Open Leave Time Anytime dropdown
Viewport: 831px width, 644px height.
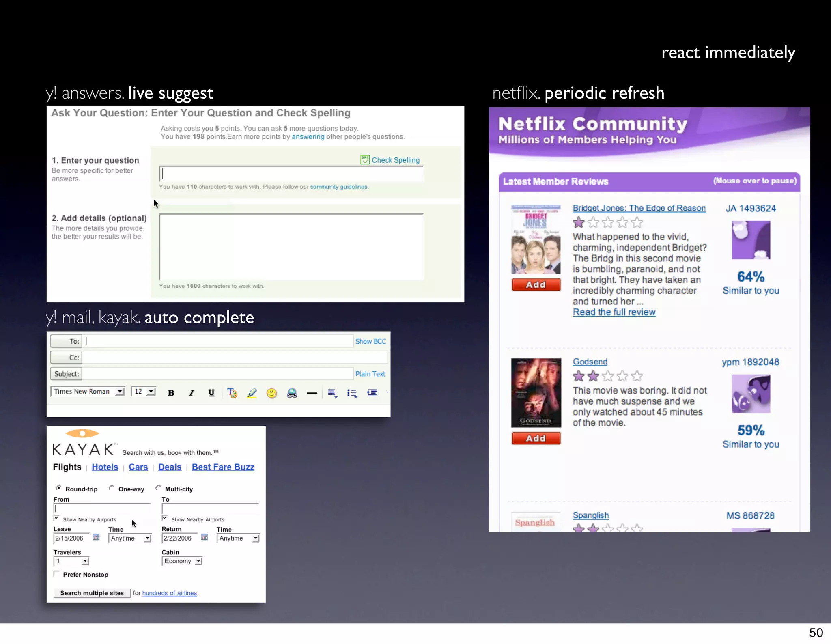coord(130,538)
